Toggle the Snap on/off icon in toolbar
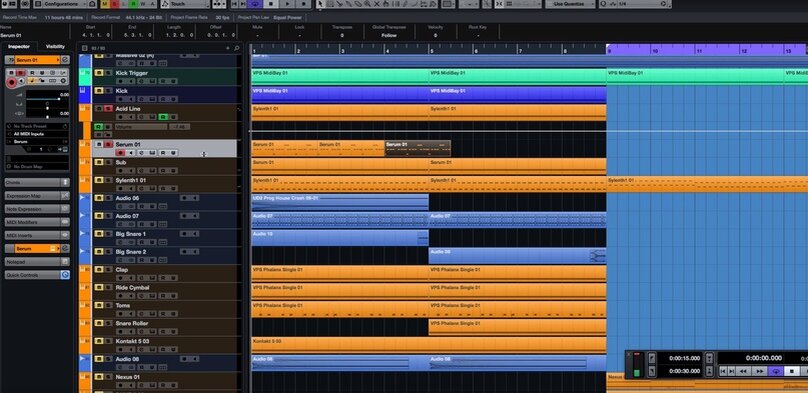This screenshot has height=393, width=808. coord(499,4)
